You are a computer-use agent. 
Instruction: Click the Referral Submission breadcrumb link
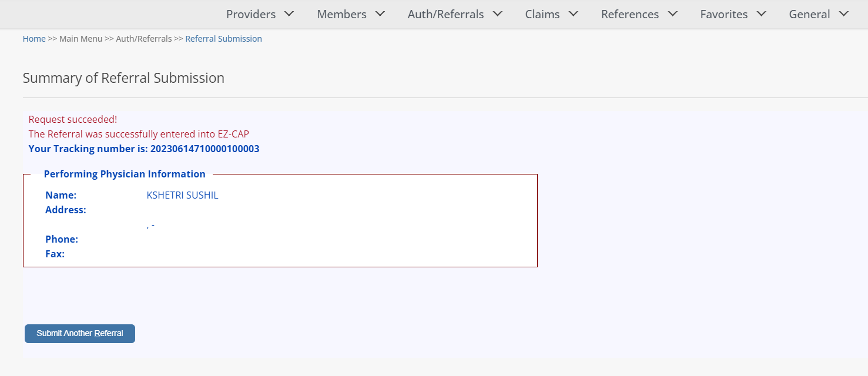pos(223,39)
